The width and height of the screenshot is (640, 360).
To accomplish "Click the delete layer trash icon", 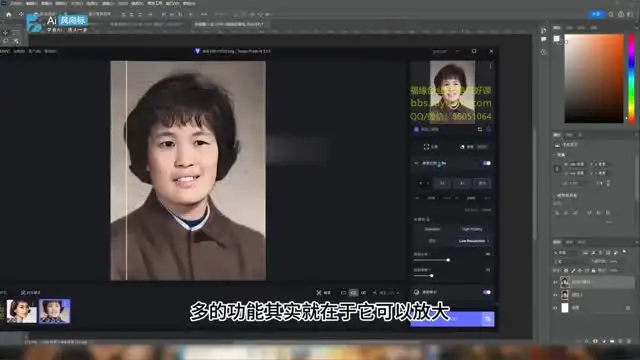I will tap(629, 341).
